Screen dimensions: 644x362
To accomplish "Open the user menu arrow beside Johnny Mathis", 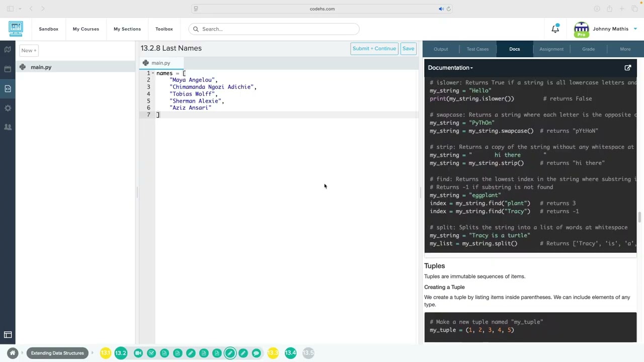I will [635, 29].
